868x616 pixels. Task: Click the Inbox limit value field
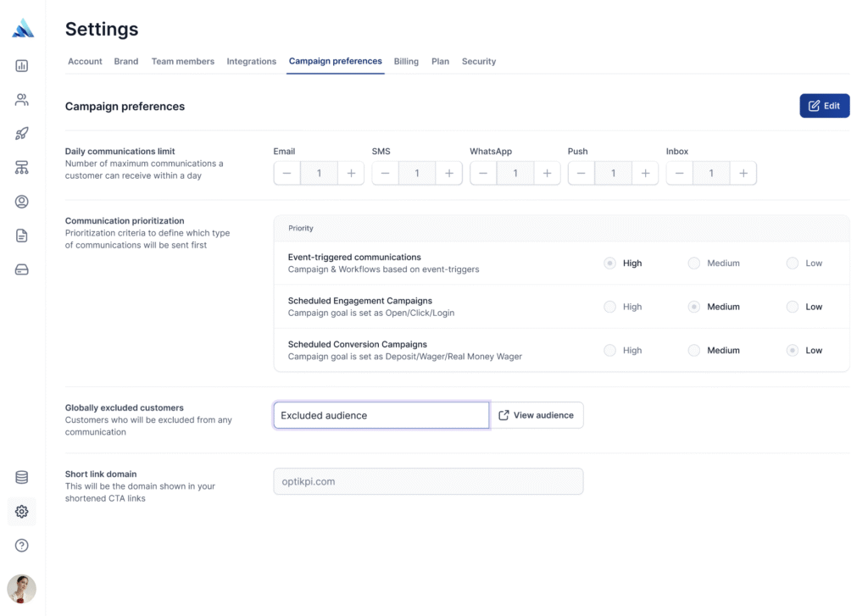pos(711,173)
